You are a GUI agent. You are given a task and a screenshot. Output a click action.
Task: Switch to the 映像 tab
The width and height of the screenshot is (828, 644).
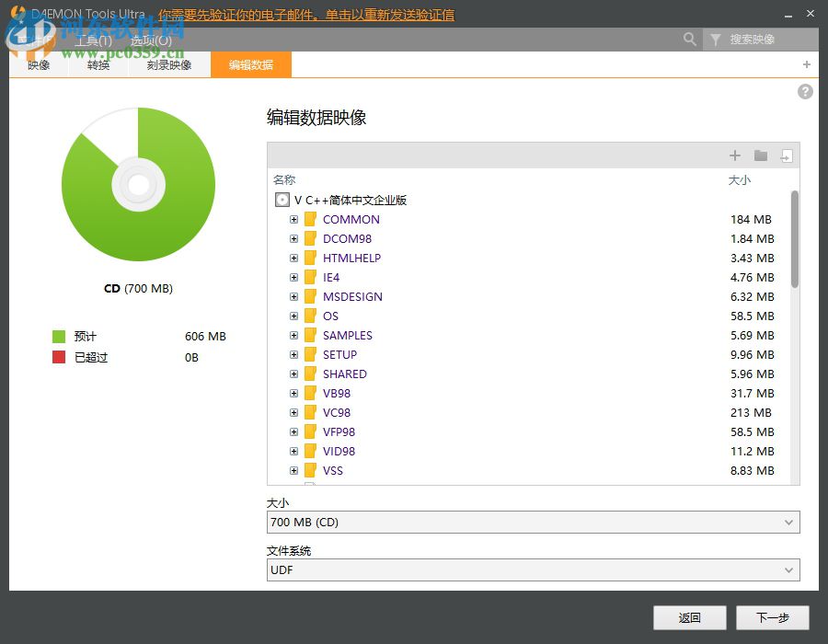click(x=38, y=64)
